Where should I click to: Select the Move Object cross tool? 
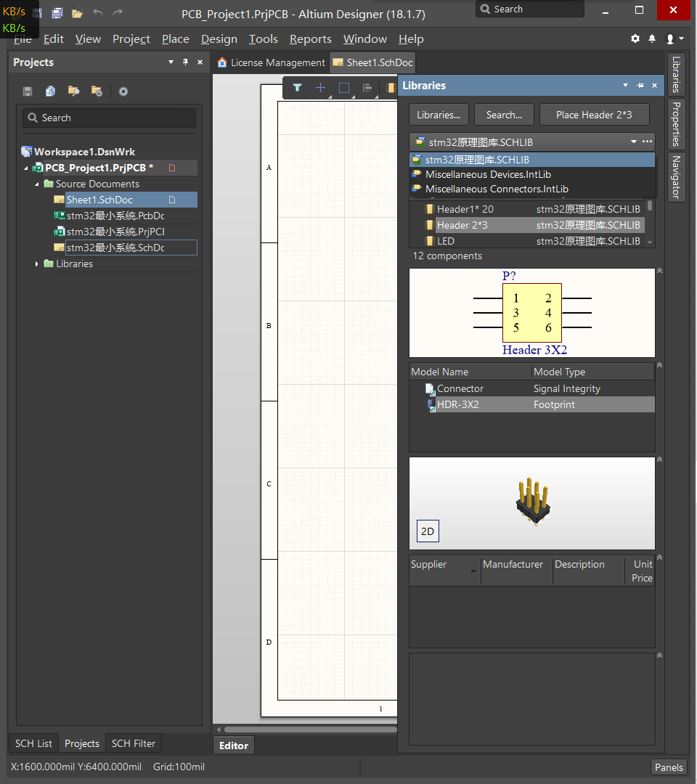click(x=320, y=88)
